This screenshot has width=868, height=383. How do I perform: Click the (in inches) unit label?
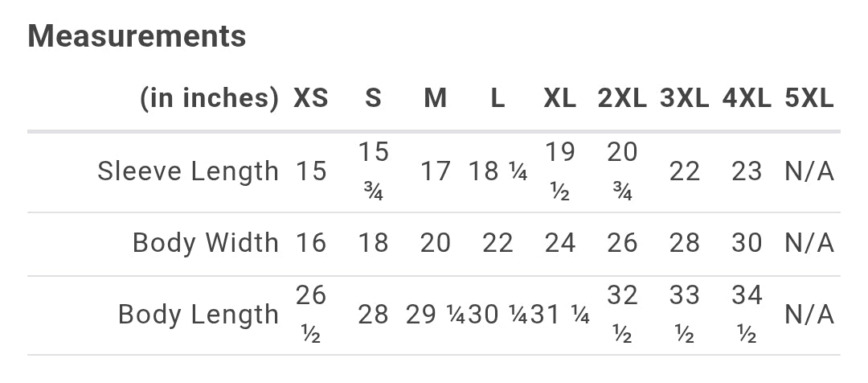click(x=209, y=98)
